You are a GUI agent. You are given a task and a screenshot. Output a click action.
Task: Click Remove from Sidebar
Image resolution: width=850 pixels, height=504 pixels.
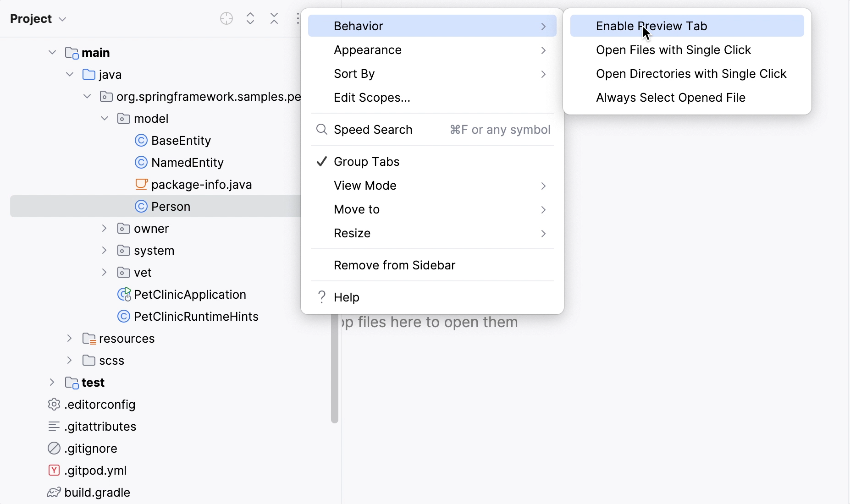pyautogui.click(x=394, y=265)
